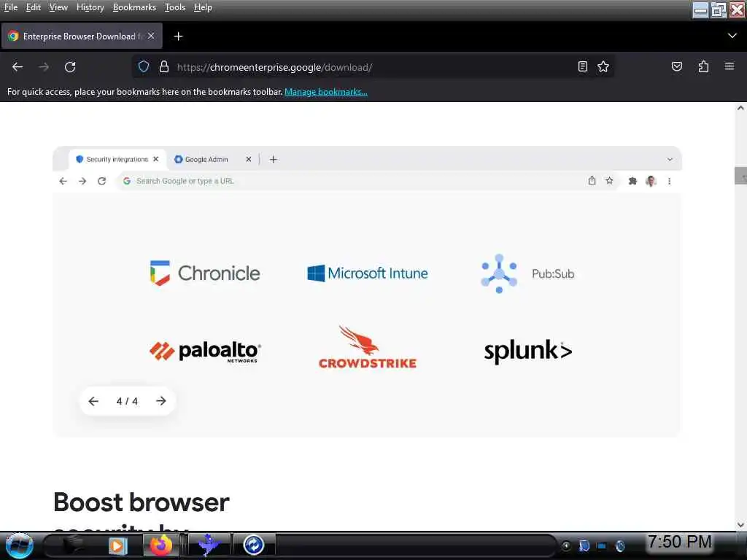Open Save to Pocket icon
Image resolution: width=747 pixels, height=560 pixels.
click(x=676, y=66)
